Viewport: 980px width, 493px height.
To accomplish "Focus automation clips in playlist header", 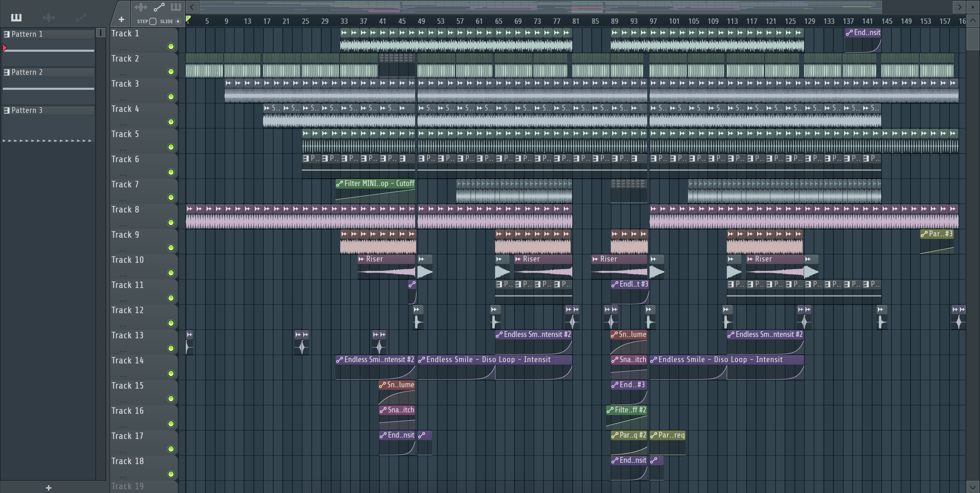I will (159, 7).
